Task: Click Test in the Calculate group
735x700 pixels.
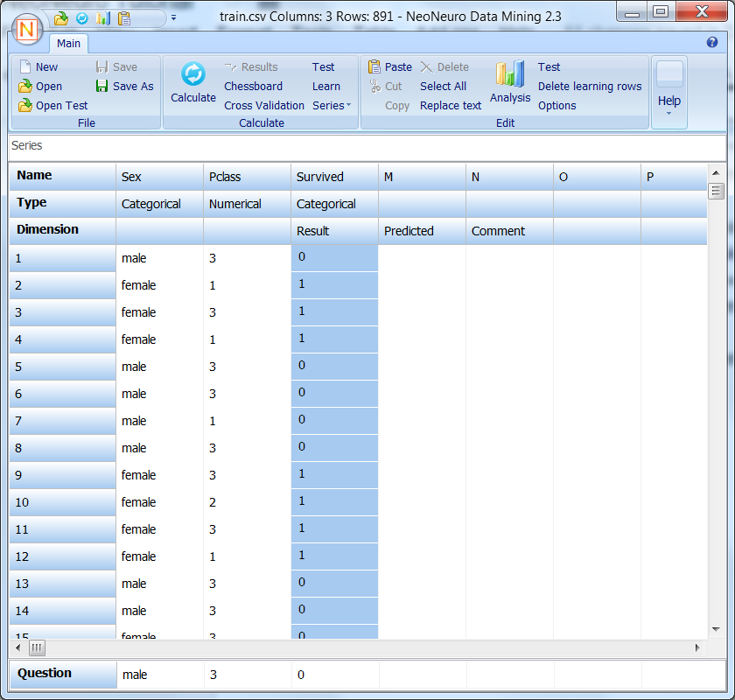Action: [x=324, y=67]
